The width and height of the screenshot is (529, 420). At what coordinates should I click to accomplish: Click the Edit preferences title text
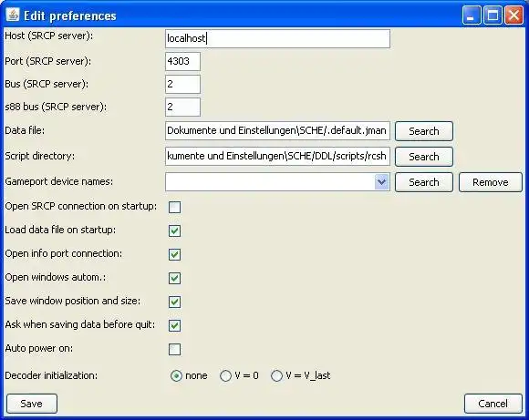point(70,15)
